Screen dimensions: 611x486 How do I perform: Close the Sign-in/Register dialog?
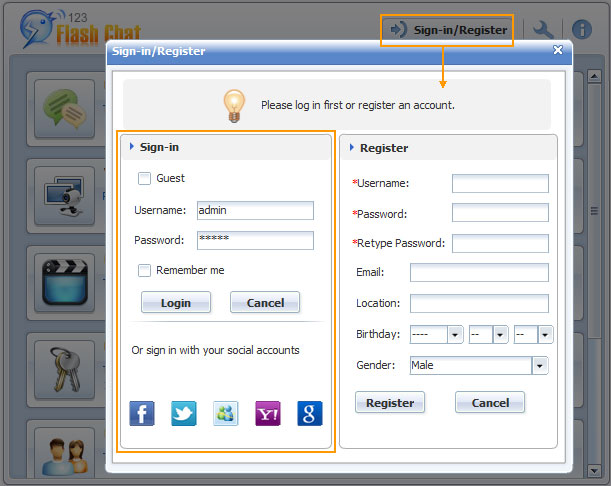558,50
